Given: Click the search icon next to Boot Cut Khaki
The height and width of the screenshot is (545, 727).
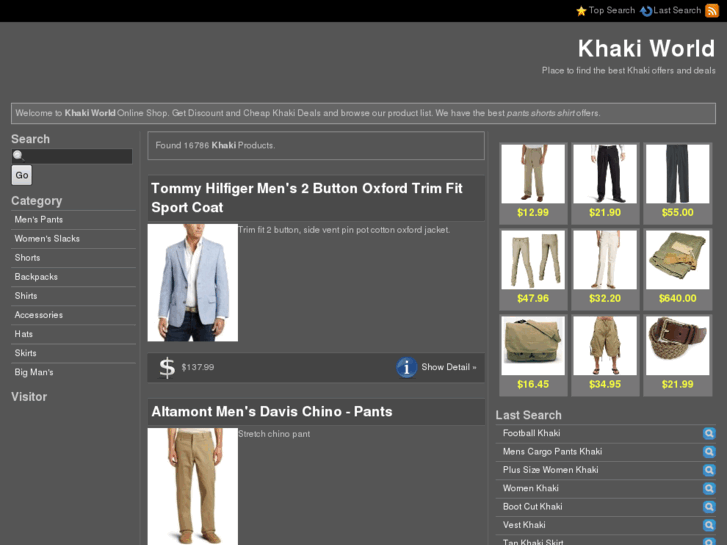Looking at the screenshot, I should pyautogui.click(x=709, y=507).
